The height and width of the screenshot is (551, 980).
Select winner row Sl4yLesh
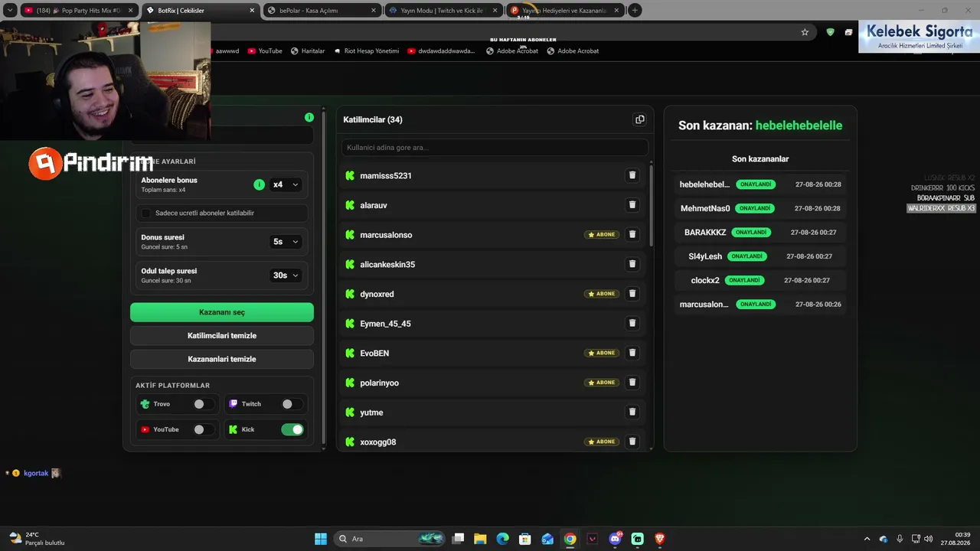click(x=760, y=256)
